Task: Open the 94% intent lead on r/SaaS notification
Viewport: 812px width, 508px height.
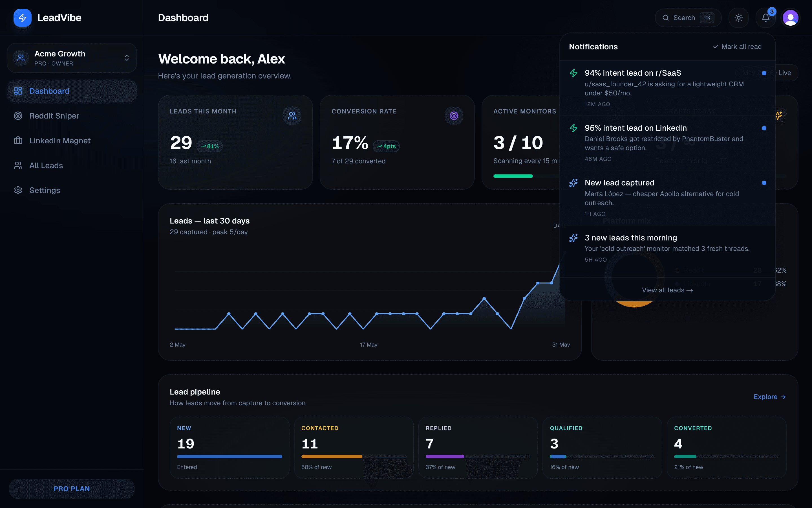Action: click(x=667, y=88)
